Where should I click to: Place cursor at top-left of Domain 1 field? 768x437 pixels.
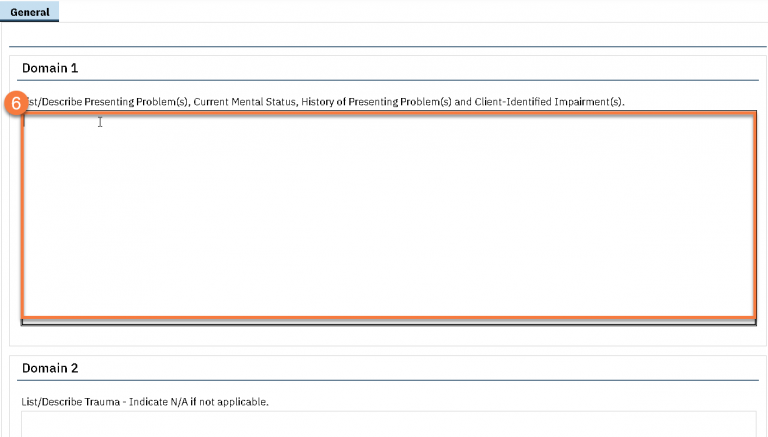pyautogui.click(x=28, y=122)
